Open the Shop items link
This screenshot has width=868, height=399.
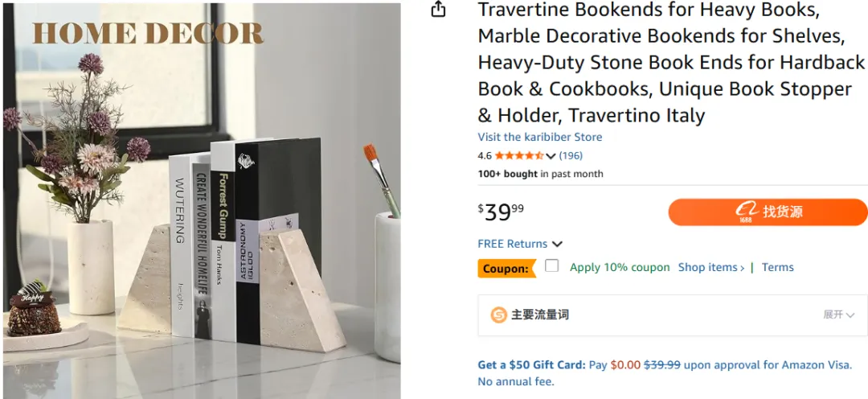point(711,267)
